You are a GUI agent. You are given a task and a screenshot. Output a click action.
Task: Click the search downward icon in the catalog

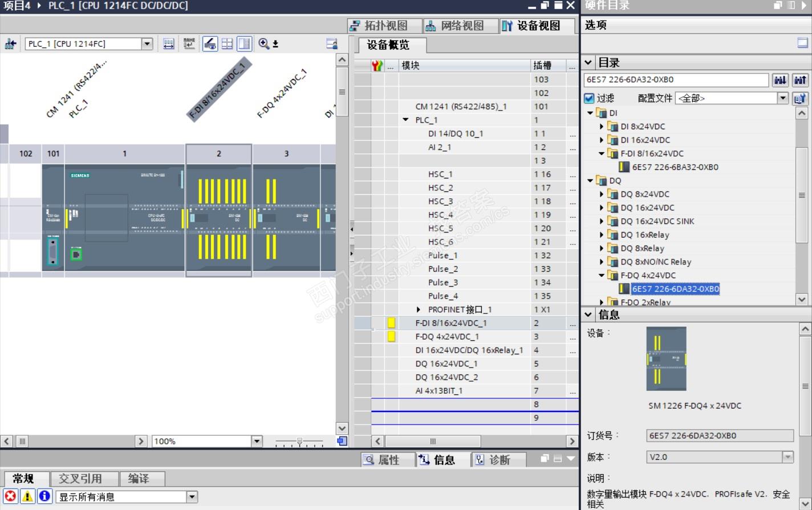pyautogui.click(x=779, y=80)
